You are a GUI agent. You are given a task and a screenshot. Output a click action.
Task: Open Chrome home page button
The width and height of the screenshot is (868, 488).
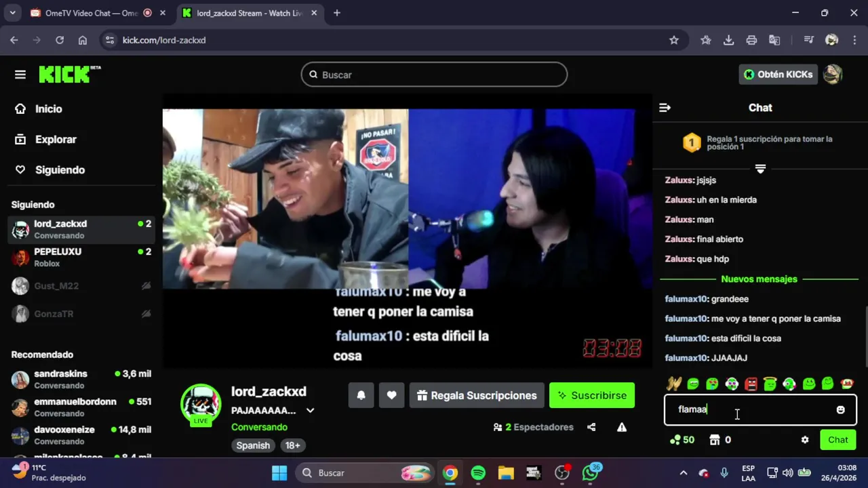[x=83, y=40]
